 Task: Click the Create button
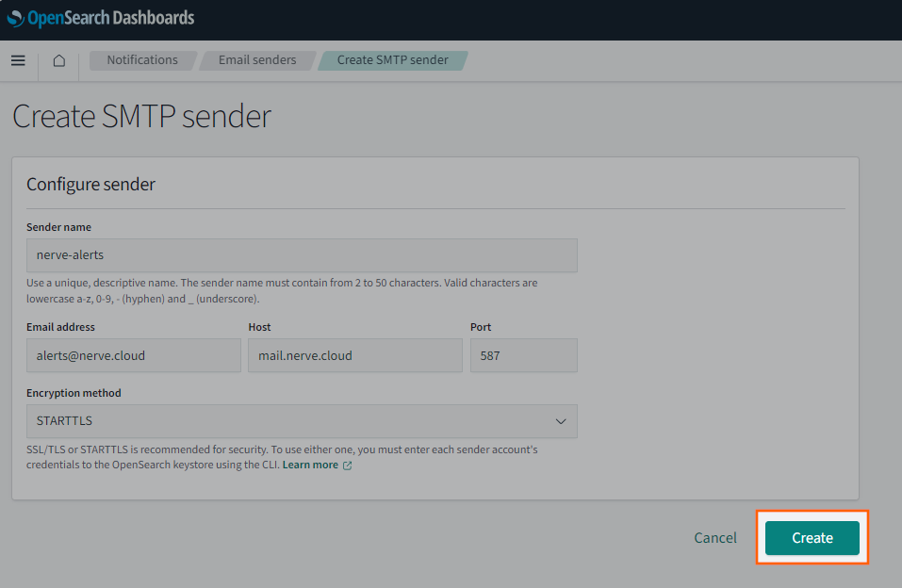(812, 538)
